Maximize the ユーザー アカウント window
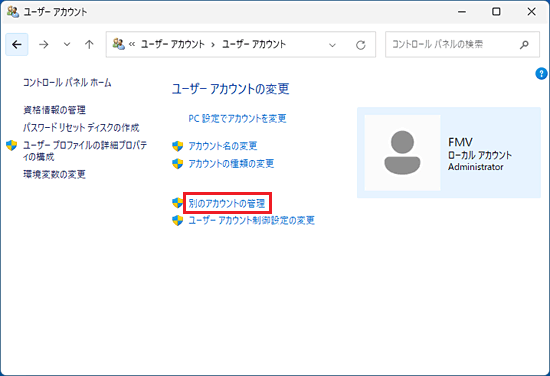 [x=496, y=12]
